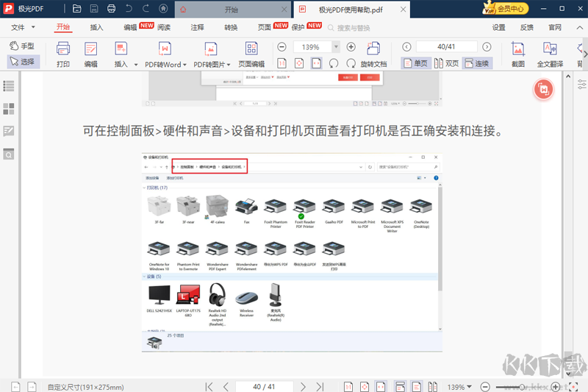Click the status bar zoom slider
This screenshot has width=588, height=392.
point(520,387)
